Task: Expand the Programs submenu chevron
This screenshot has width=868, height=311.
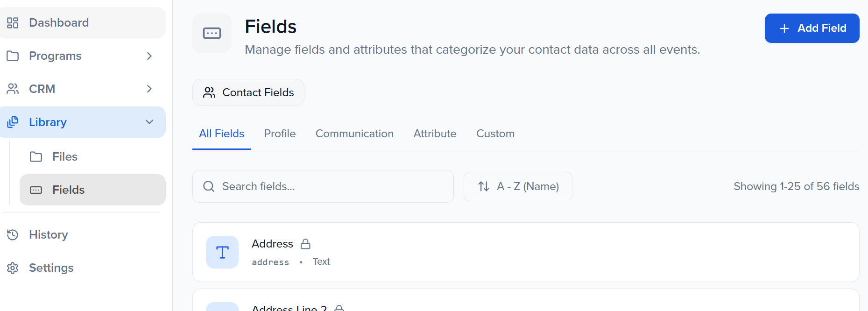Action: coord(149,56)
